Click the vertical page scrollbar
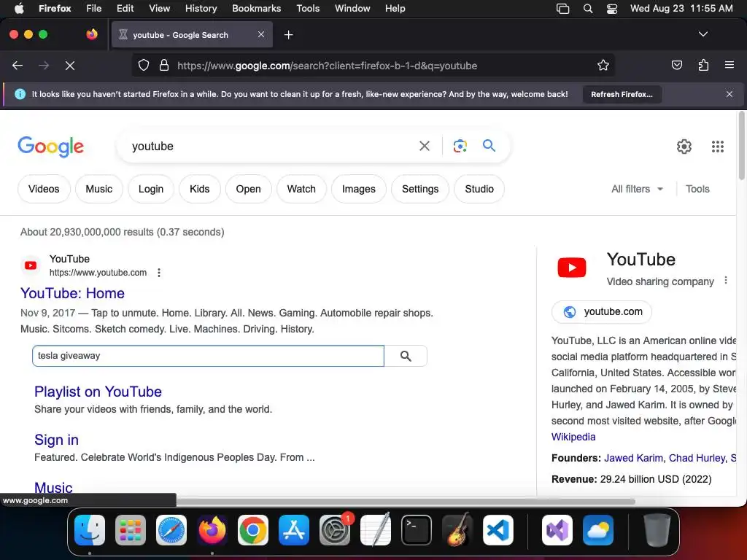Viewport: 747px width, 560px height. 741,146
